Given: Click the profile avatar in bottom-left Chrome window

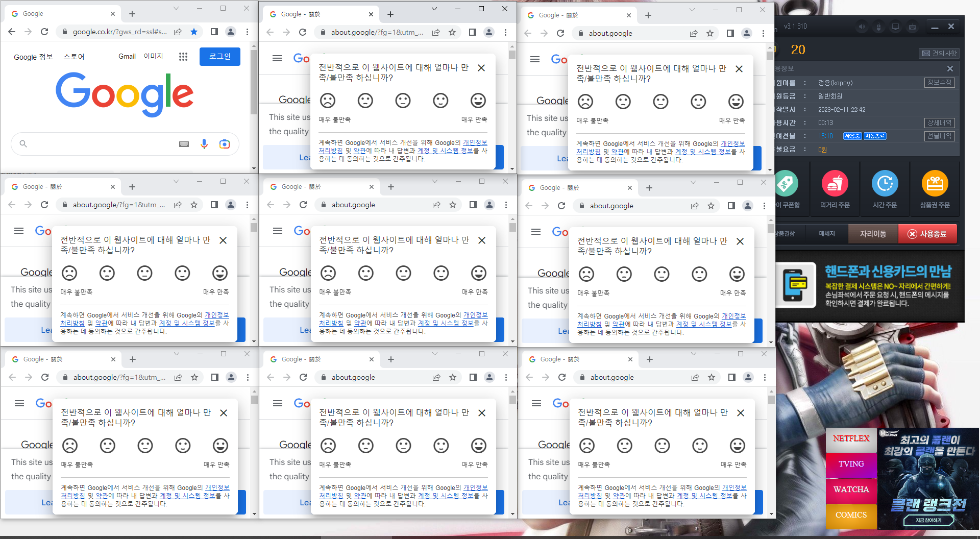Looking at the screenshot, I should [231, 377].
